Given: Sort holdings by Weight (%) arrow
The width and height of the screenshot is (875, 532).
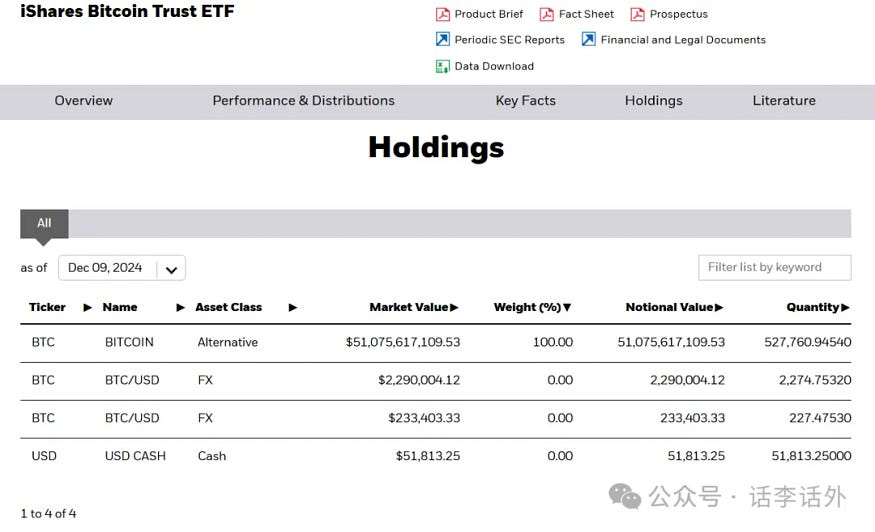Looking at the screenshot, I should pos(567,308).
